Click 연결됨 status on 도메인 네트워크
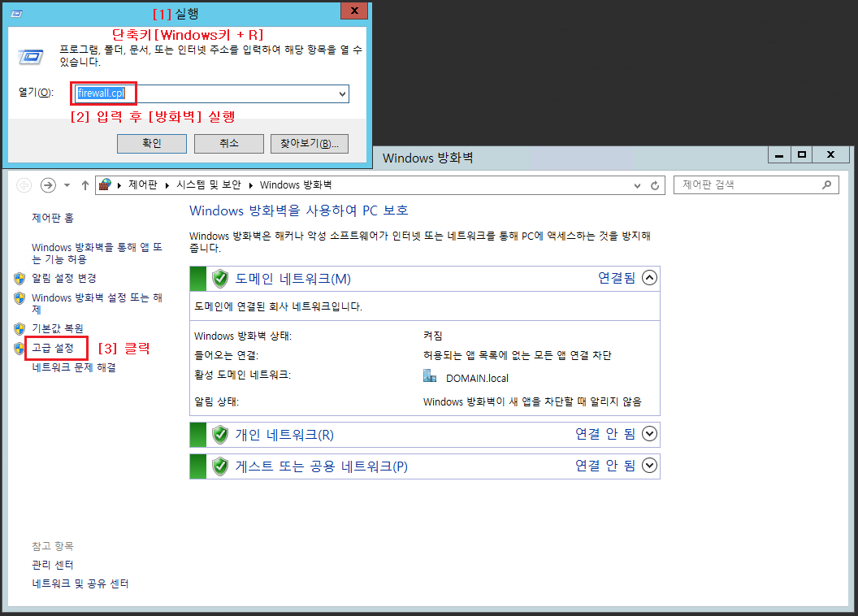The height and width of the screenshot is (616, 858). pos(617,278)
